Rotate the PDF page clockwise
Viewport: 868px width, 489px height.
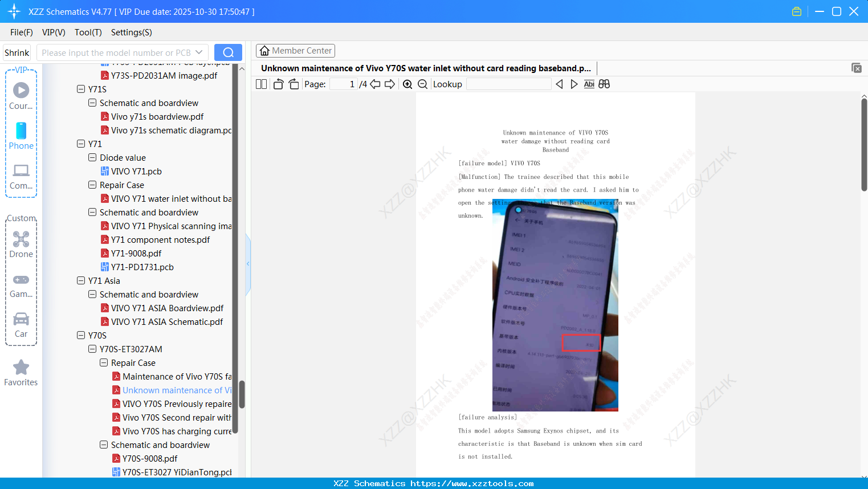[x=294, y=84]
